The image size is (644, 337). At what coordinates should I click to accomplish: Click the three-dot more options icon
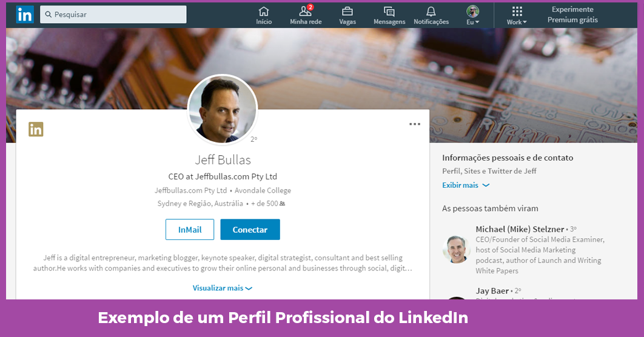pos(415,124)
